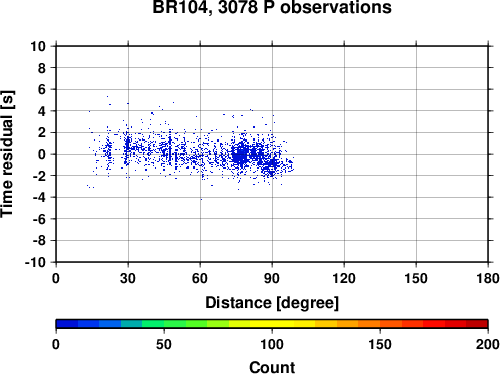Select the y-axis tick label "2"

[x=42, y=133]
